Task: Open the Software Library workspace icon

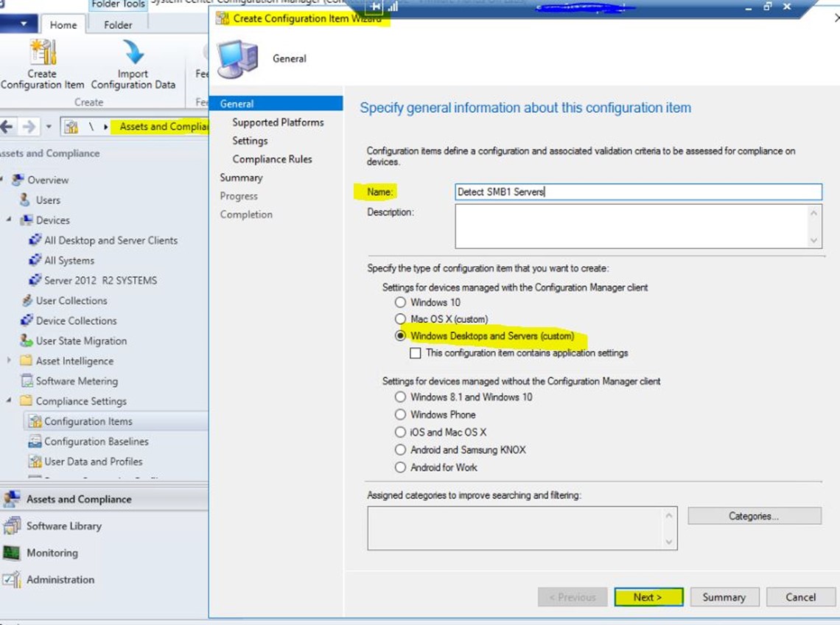Action: (x=12, y=526)
